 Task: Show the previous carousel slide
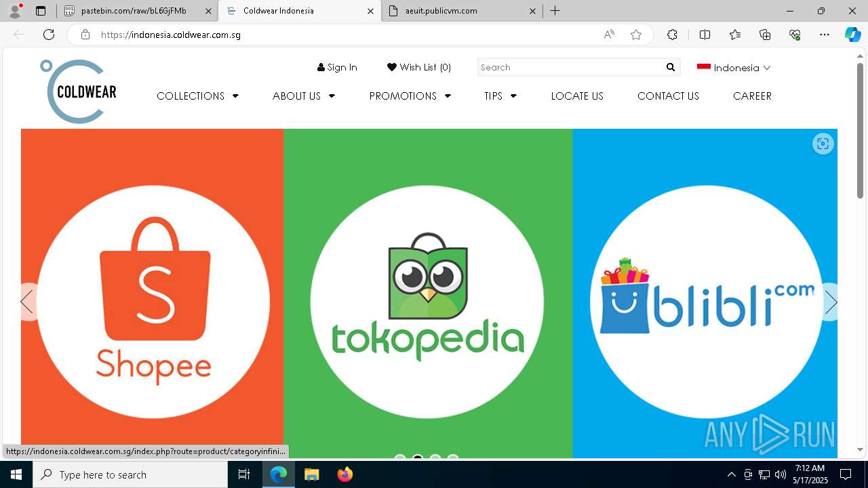coord(28,302)
